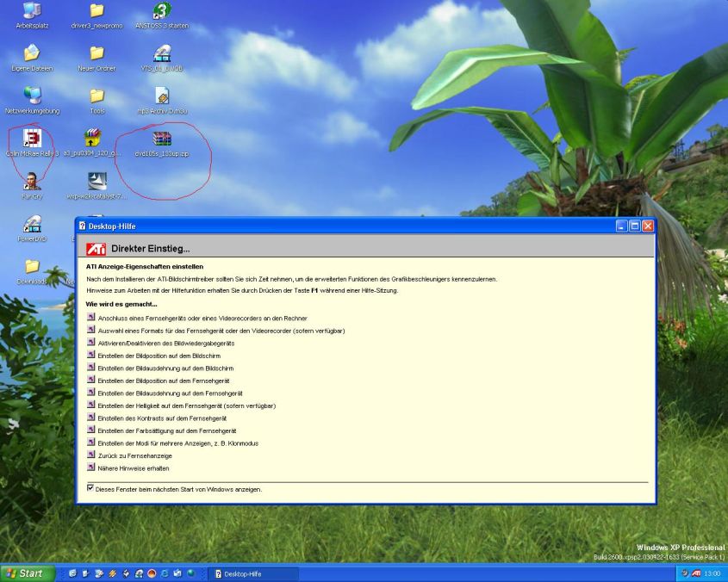Click the 13:00 clock in system tray
Screen dimensions: 728x582
pyautogui.click(x=712, y=574)
